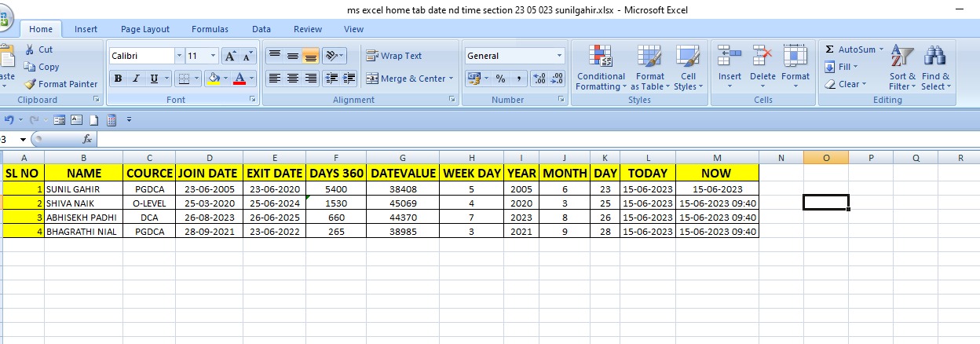The height and width of the screenshot is (344, 980).
Task: Open the font size dropdown
Action: (214, 56)
